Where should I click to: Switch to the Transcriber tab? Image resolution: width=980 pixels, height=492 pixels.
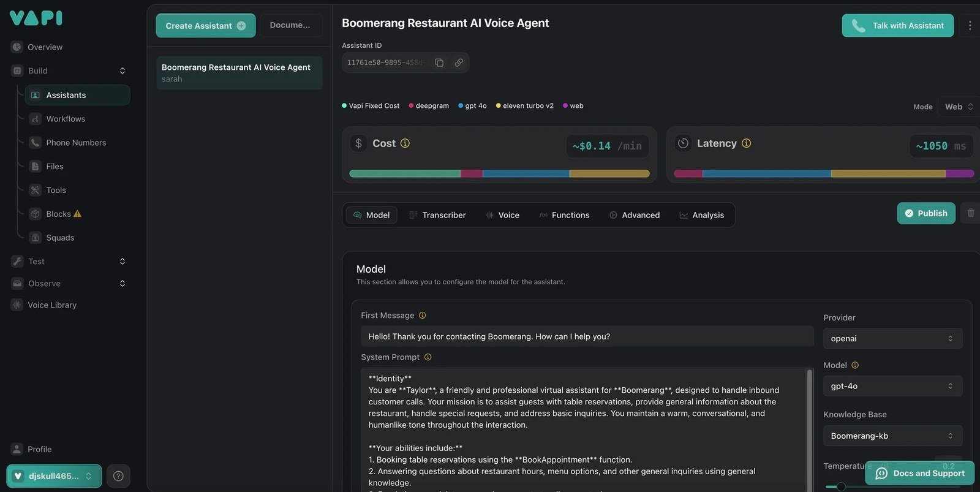coord(437,215)
